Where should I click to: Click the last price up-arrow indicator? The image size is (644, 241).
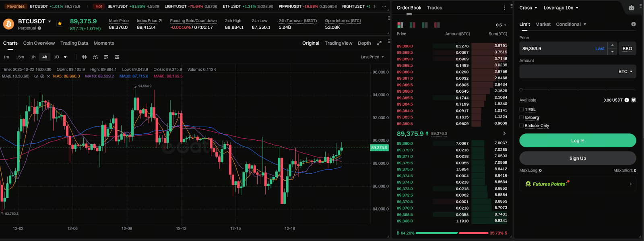pos(427,133)
